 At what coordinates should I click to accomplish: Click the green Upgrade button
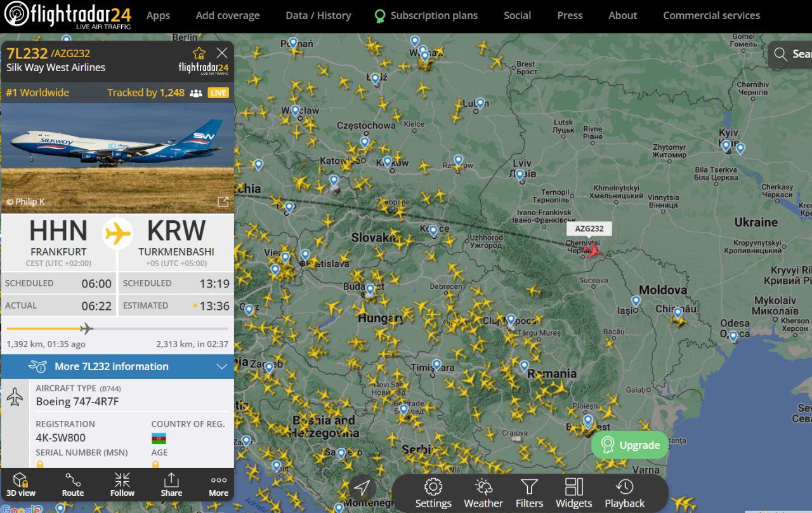pyautogui.click(x=630, y=445)
